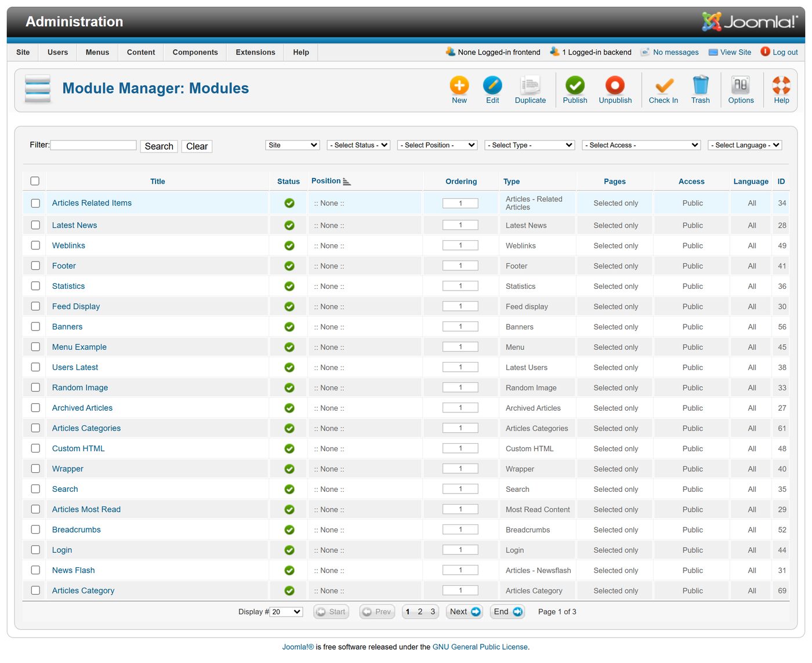The height and width of the screenshot is (663, 812).
Task: Toggle published status of Custom HTML module
Action: (x=289, y=449)
